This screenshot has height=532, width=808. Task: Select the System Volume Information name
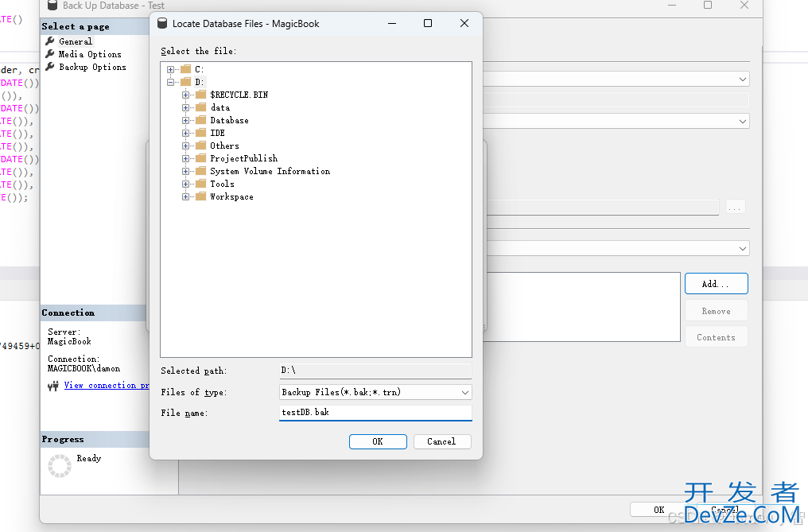coord(270,171)
